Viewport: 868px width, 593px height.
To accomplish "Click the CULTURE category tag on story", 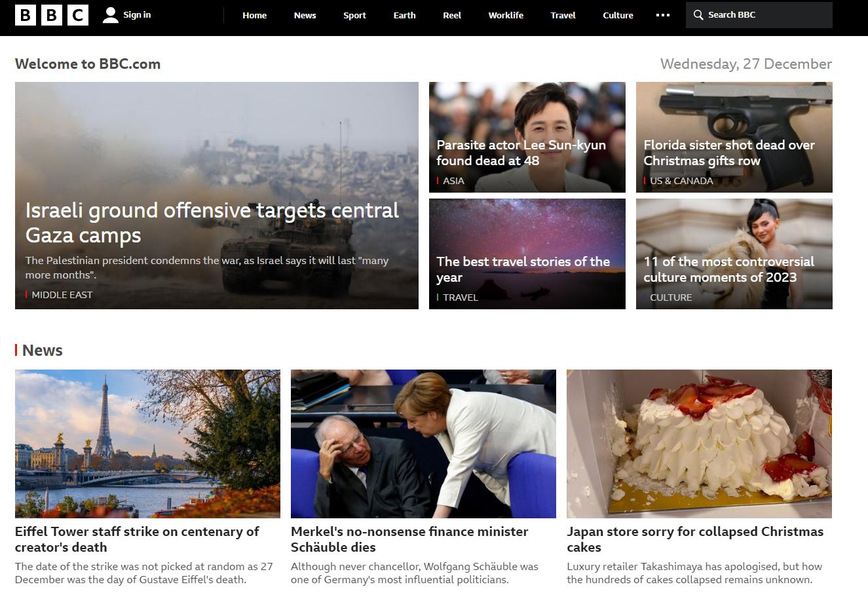I will [671, 297].
